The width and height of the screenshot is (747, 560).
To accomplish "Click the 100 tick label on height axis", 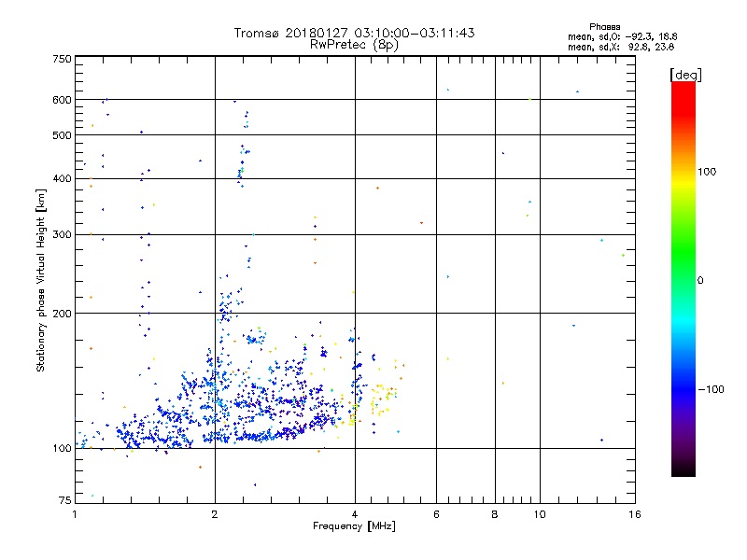I will tap(62, 448).
